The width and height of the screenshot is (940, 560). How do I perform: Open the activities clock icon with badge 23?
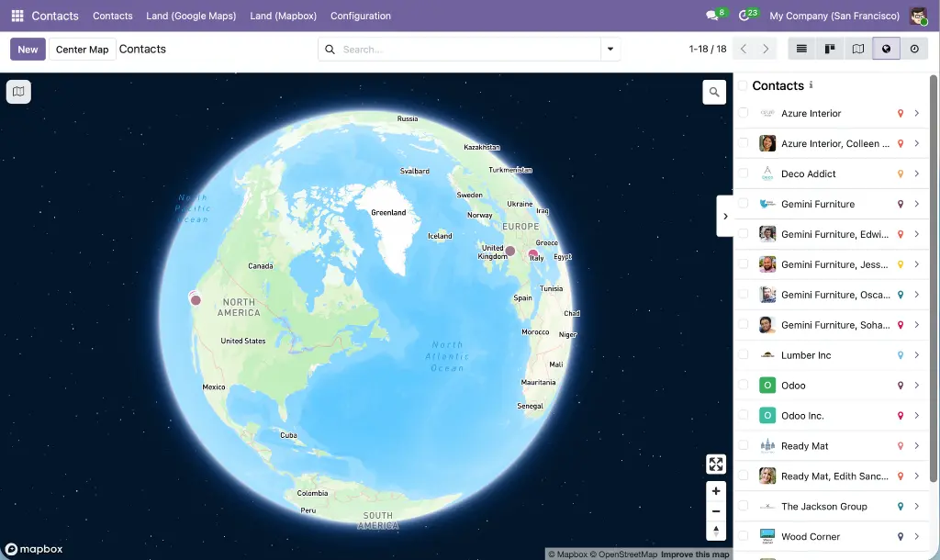744,16
